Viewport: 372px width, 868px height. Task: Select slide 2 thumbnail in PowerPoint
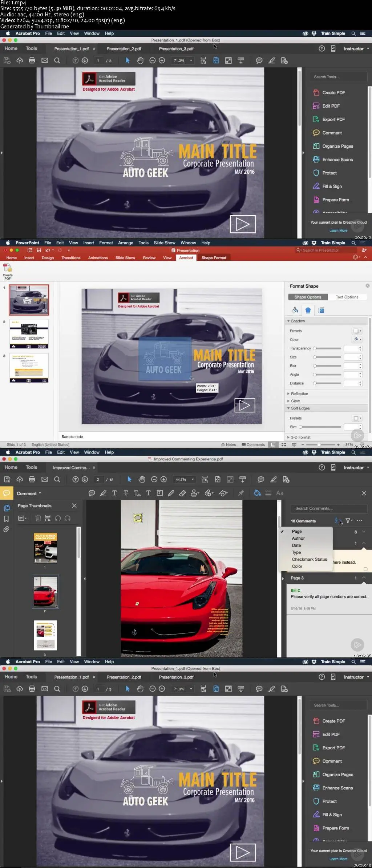[x=29, y=333]
